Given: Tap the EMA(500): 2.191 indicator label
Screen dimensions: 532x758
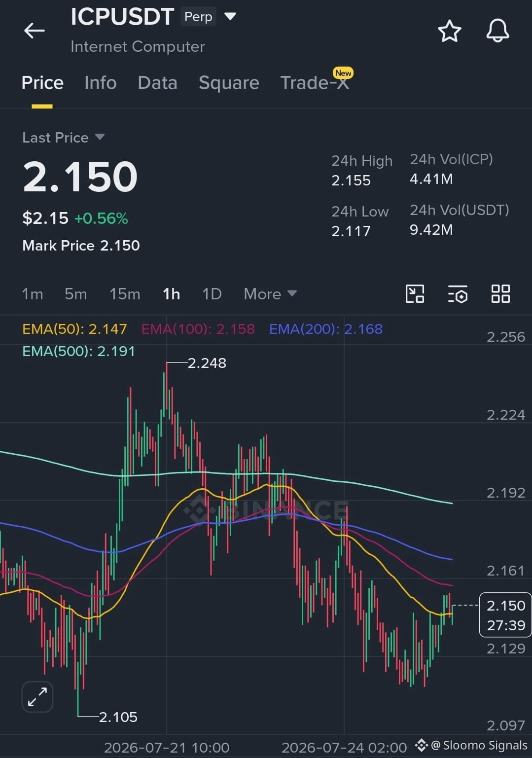Looking at the screenshot, I should 78,351.
